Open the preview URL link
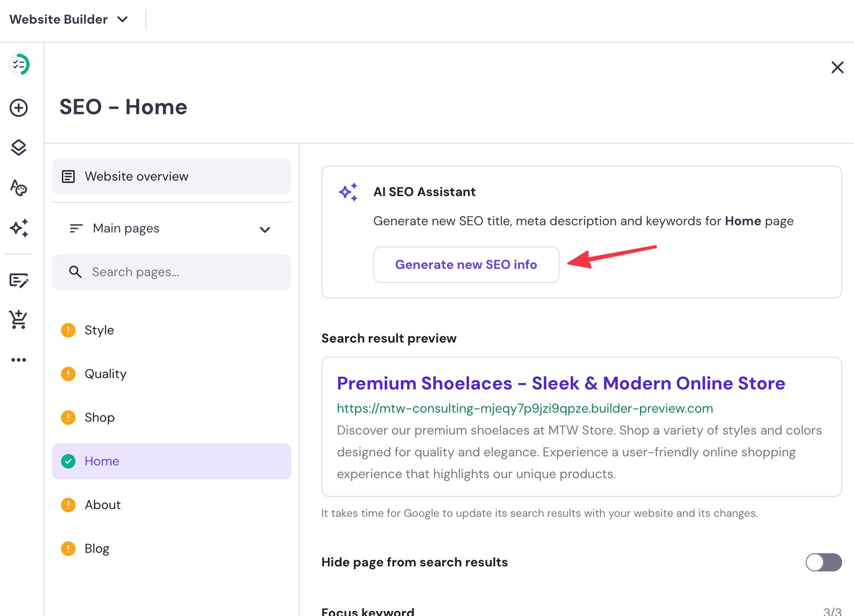The height and width of the screenshot is (616, 854). 524,408
